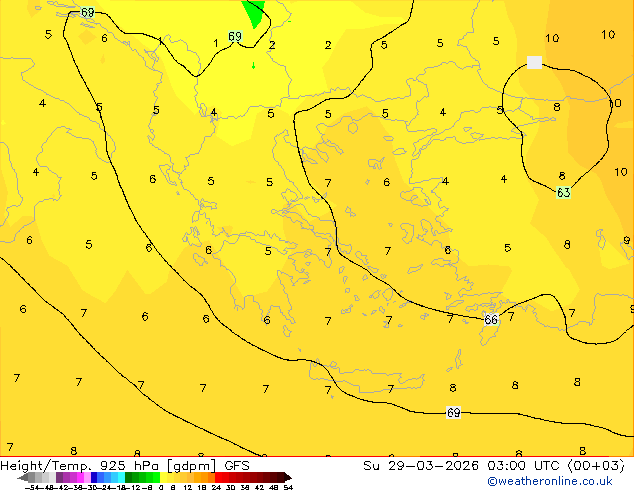Select the 69 contour label at top-left corner
The width and height of the screenshot is (634, 490).
[x=87, y=12]
